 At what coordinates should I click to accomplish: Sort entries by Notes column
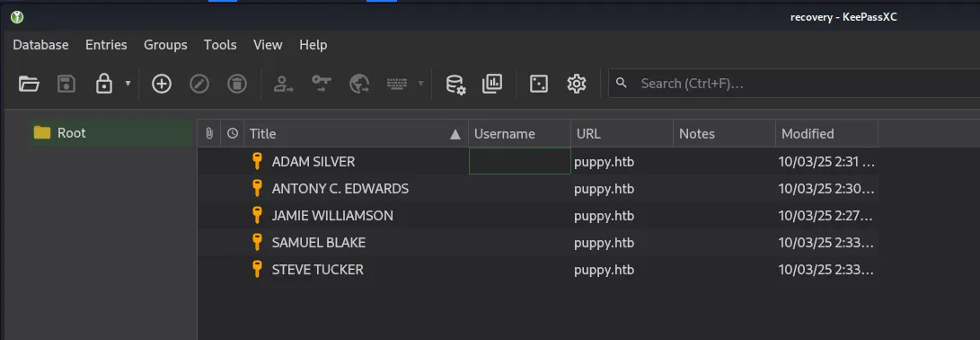724,133
